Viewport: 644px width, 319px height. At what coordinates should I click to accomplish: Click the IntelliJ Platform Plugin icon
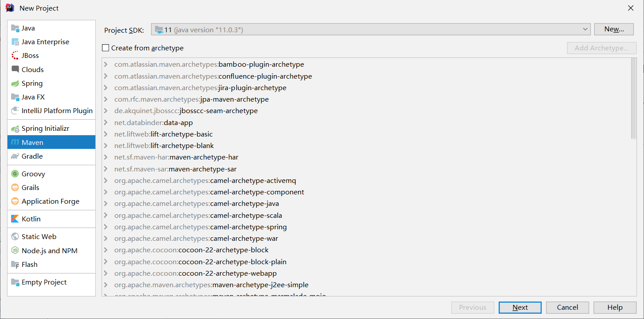pos(15,110)
